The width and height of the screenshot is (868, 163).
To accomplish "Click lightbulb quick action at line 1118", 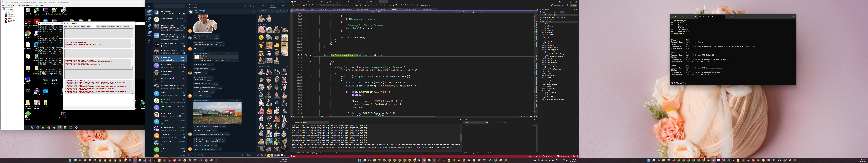I will point(306,55).
